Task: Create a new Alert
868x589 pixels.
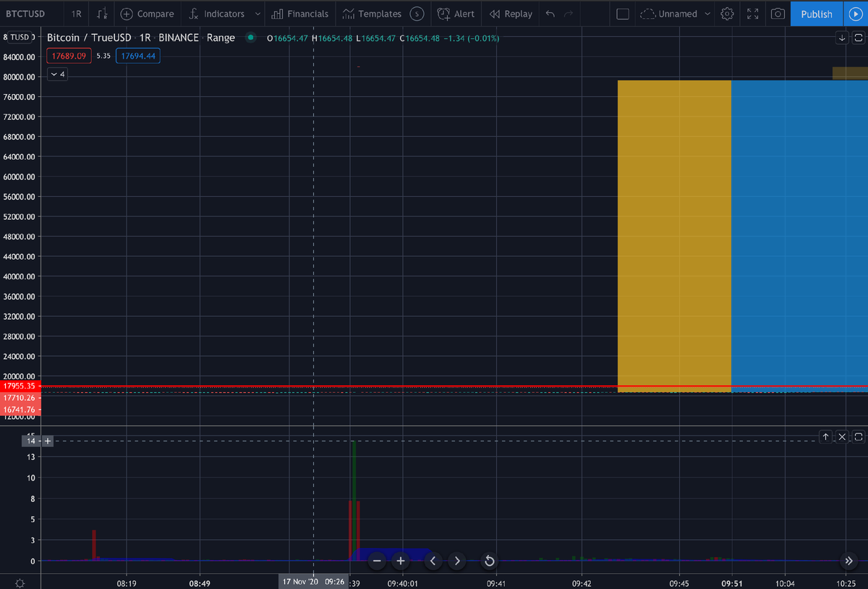Action: (456, 14)
